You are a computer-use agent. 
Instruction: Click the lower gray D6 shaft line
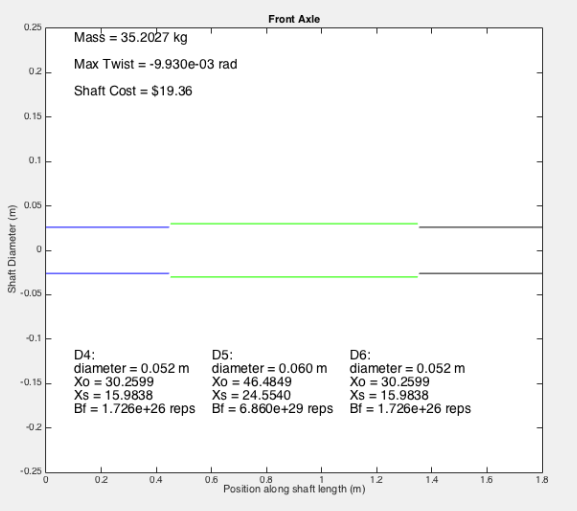click(481, 273)
